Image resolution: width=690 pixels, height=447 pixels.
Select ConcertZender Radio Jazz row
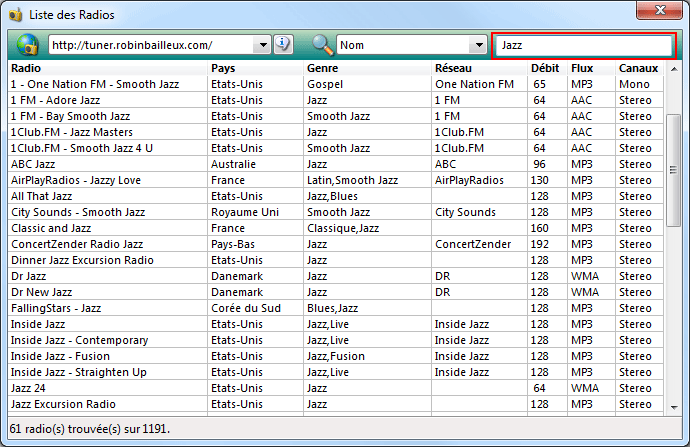click(x=335, y=244)
